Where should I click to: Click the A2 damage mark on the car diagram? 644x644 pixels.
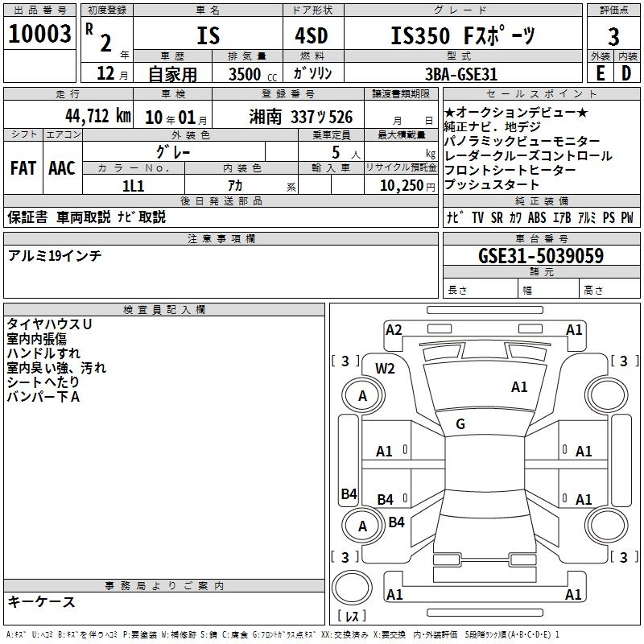click(394, 329)
